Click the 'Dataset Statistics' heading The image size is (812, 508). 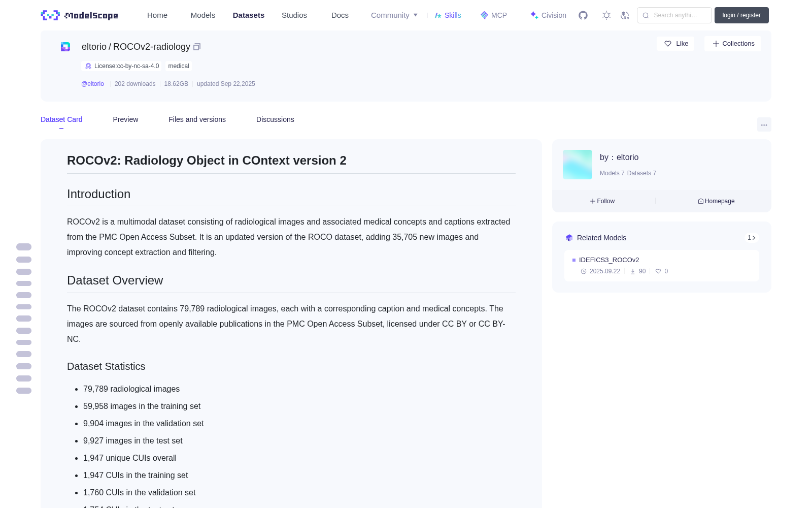(106, 366)
